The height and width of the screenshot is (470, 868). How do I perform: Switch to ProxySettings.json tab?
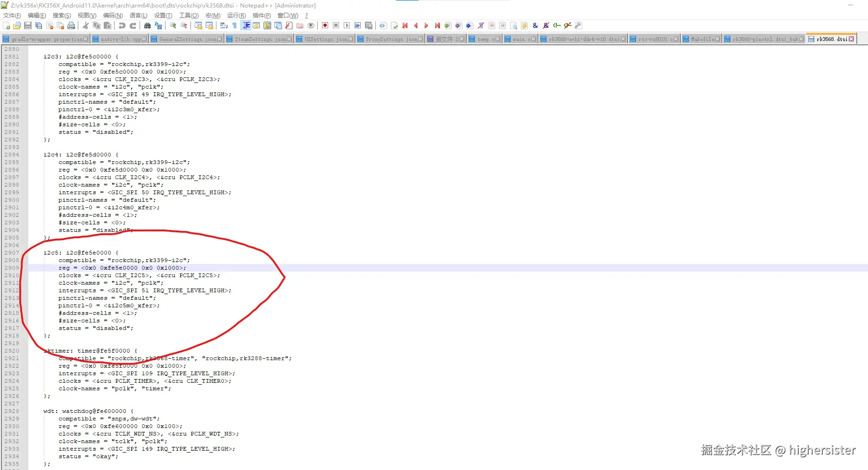pyautogui.click(x=390, y=39)
